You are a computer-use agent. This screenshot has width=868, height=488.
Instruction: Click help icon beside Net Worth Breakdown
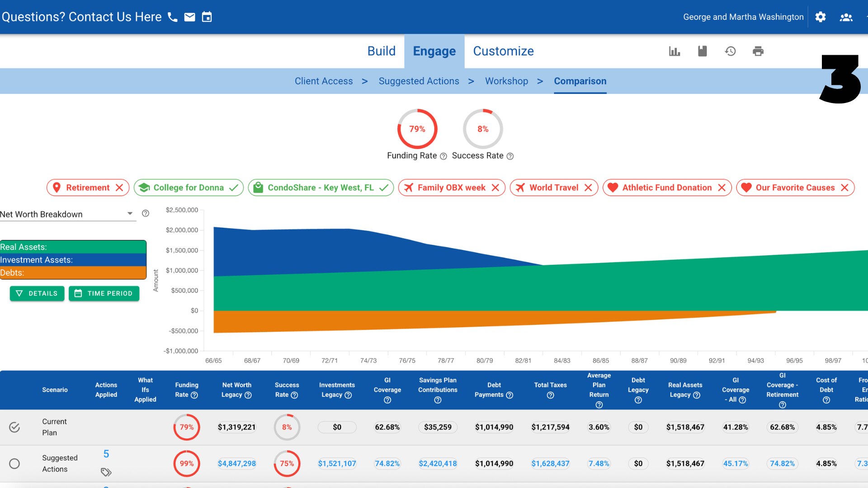coord(146,213)
